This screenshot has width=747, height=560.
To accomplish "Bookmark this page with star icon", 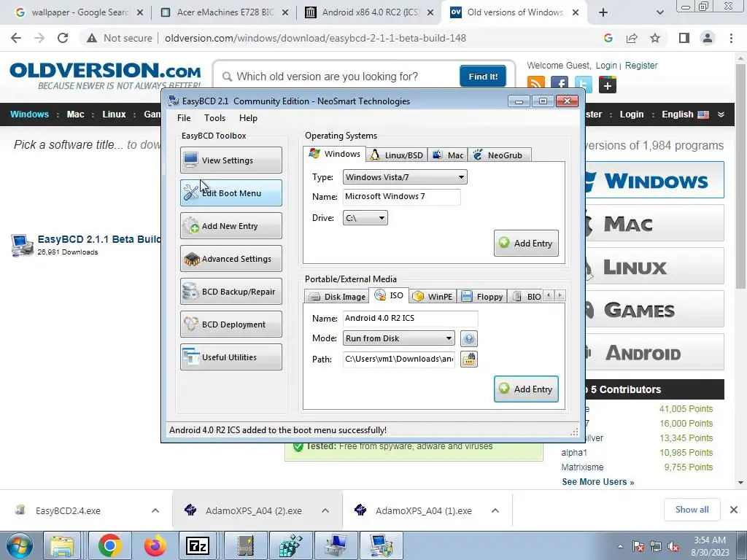I will [655, 38].
